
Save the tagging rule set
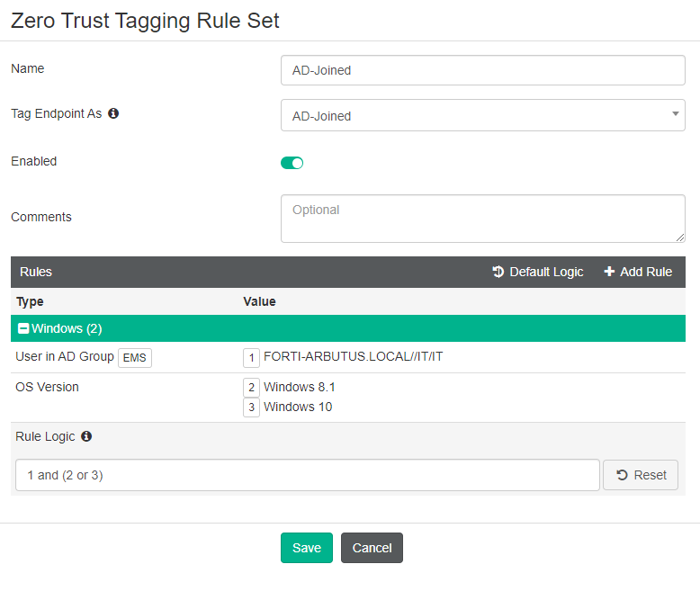coord(306,548)
